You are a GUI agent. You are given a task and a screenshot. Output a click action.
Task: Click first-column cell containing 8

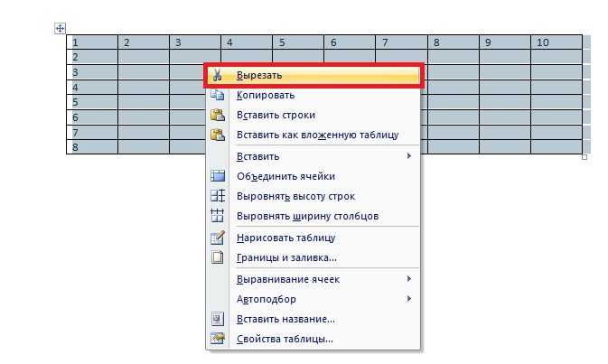[92, 147]
